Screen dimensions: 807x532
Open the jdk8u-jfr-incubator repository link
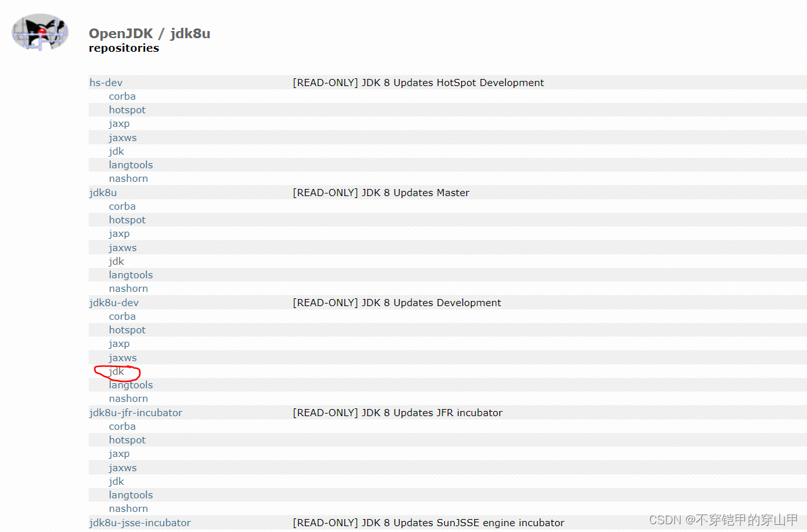click(135, 412)
